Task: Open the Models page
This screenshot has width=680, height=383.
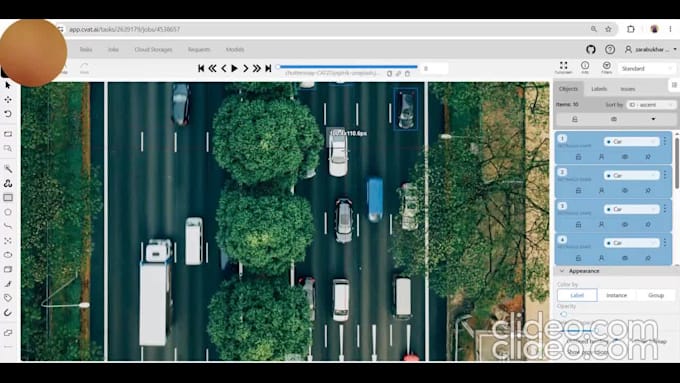Action: point(235,49)
